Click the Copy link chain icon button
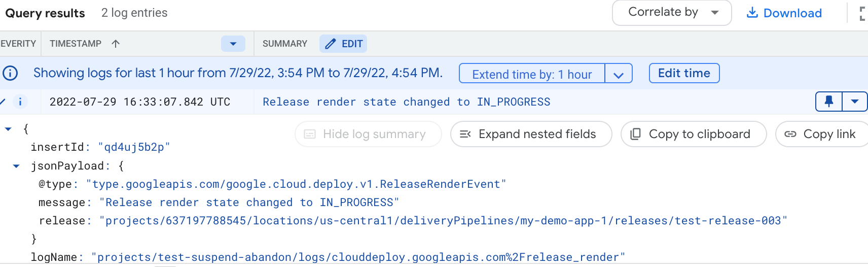This screenshot has height=267, width=868. [820, 134]
